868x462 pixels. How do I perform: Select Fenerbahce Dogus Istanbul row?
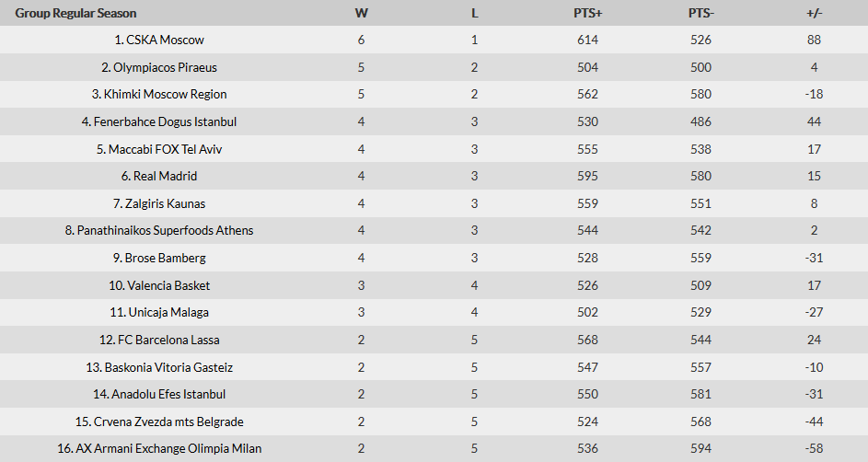coord(165,121)
